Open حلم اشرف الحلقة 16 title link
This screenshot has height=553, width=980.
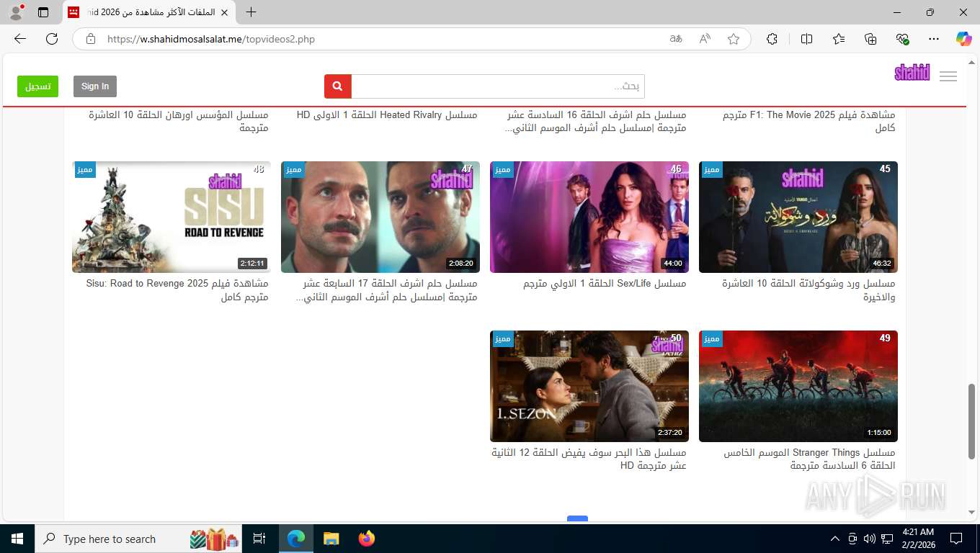pyautogui.click(x=595, y=121)
